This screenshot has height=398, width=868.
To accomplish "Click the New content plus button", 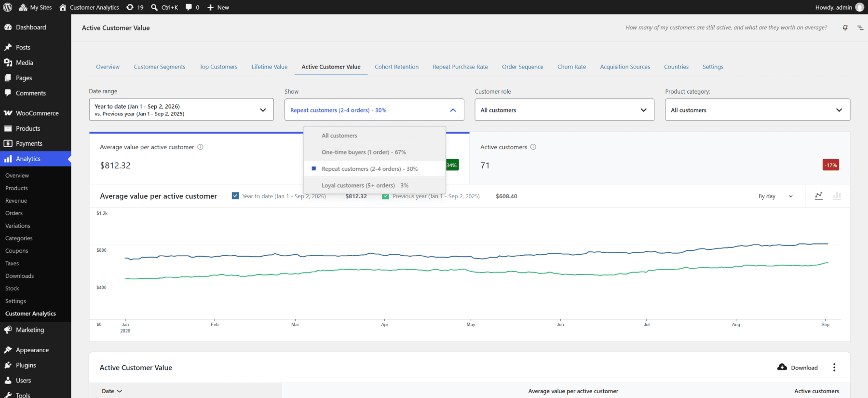I will point(218,7).
